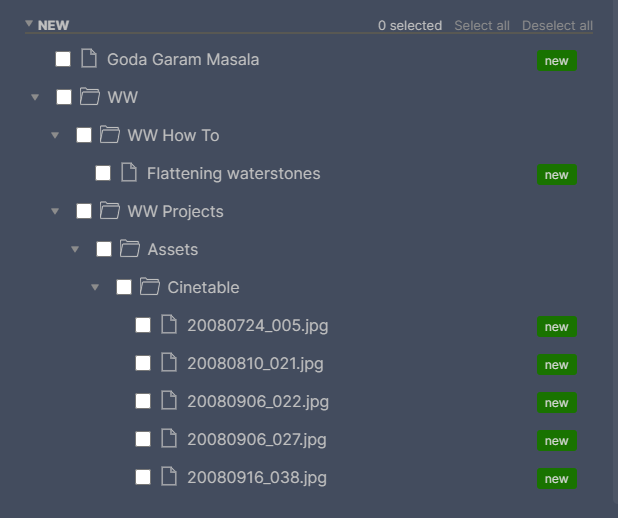Click the Cinetable folder icon
This screenshot has height=518, width=618.
150,287
